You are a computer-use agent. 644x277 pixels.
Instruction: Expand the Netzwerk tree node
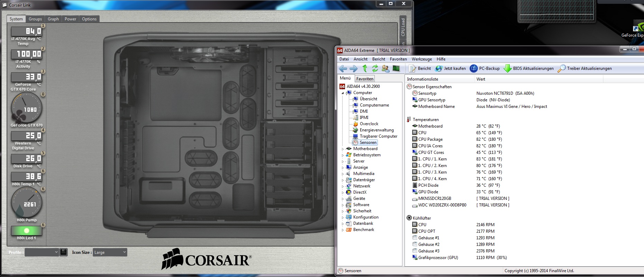pyautogui.click(x=343, y=186)
